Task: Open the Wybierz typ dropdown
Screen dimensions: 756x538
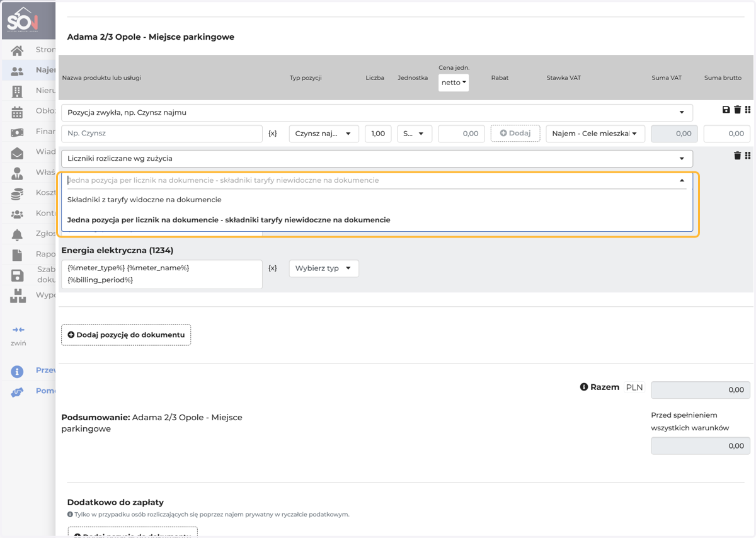Action: click(324, 268)
